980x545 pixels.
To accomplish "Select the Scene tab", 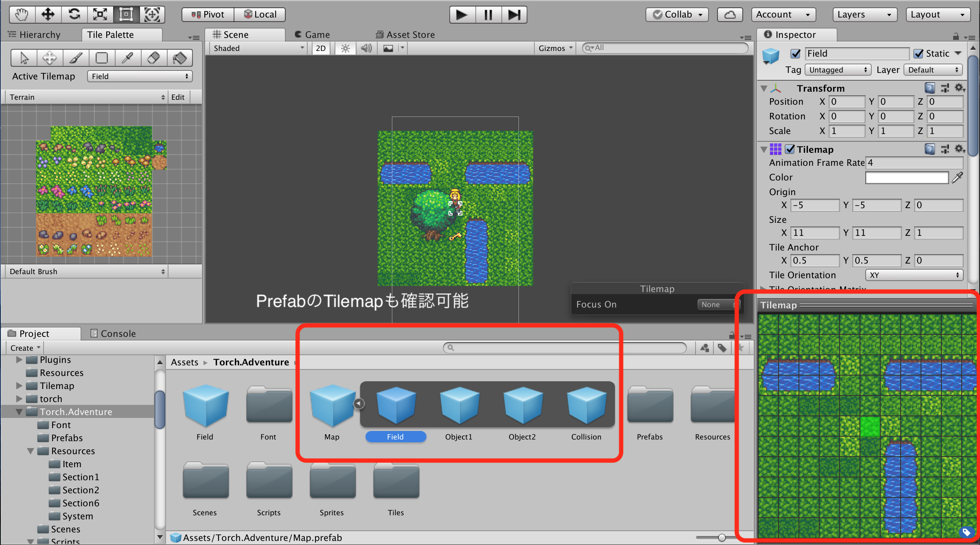I will click(x=244, y=35).
